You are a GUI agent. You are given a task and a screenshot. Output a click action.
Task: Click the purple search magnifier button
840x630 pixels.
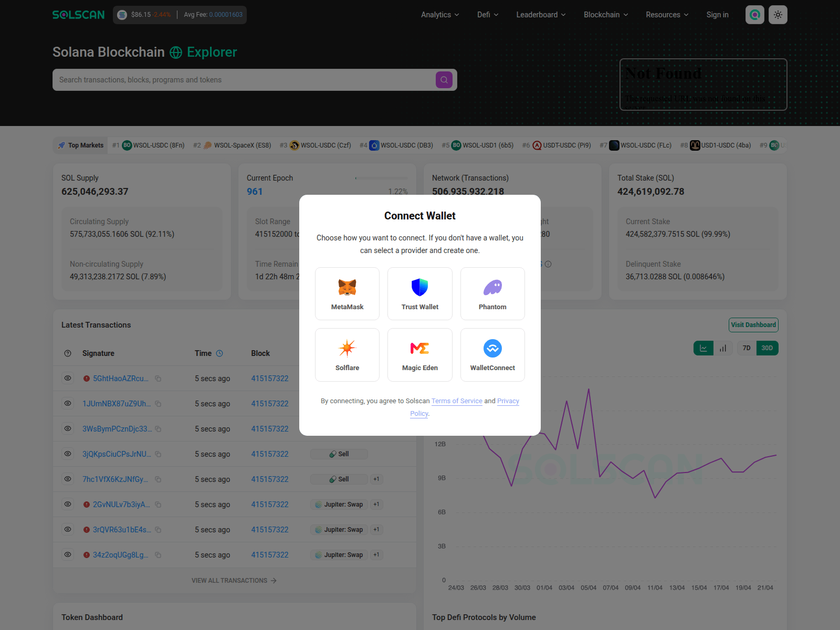click(x=444, y=80)
